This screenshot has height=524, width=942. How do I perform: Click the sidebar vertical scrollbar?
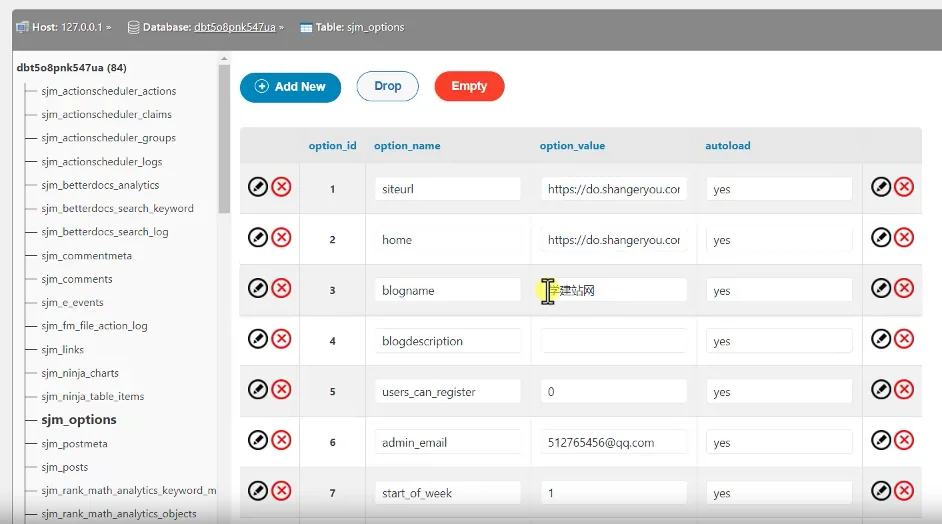point(225,140)
